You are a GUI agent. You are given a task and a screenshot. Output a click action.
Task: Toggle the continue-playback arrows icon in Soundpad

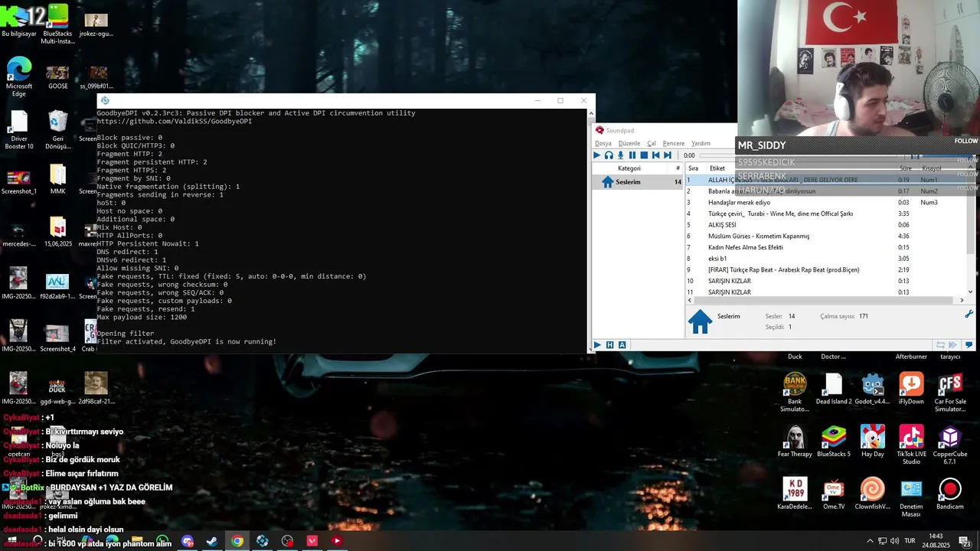click(x=954, y=345)
